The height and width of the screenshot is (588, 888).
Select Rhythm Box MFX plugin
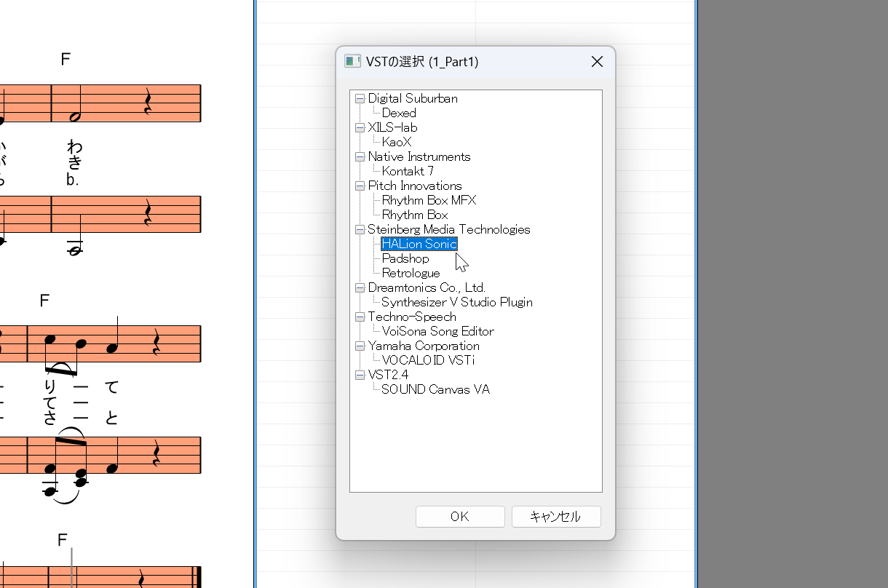(x=429, y=200)
